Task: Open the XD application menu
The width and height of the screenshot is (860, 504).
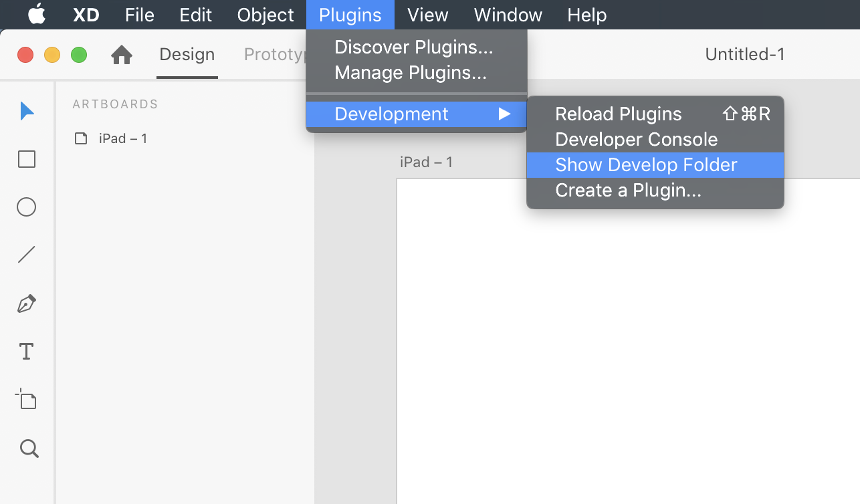Action: tap(86, 15)
